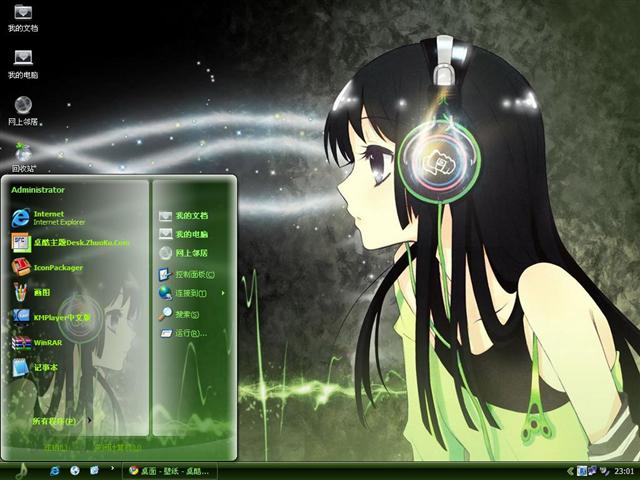Expand hidden quick launch items chevron
The image size is (640, 480).
tap(112, 468)
